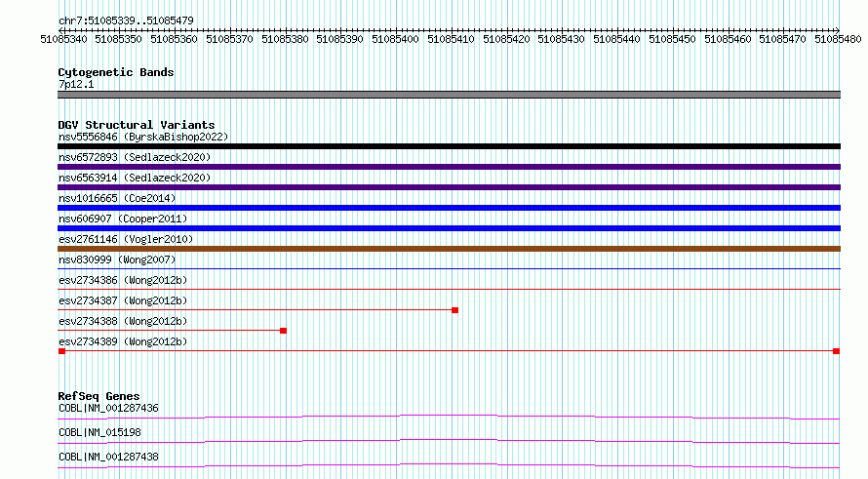Select transcript COBL|NM_001287438 label
The width and height of the screenshot is (868, 479).
click(x=108, y=457)
